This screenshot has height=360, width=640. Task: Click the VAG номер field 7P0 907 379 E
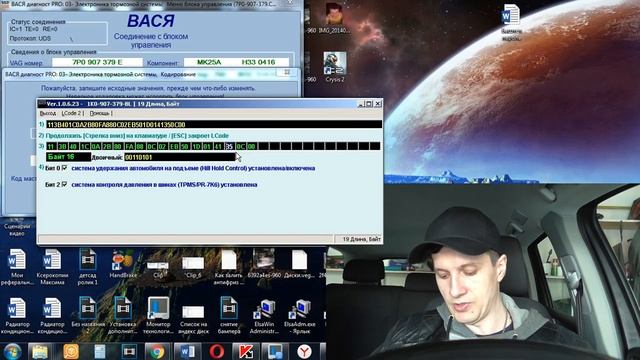coord(97,62)
